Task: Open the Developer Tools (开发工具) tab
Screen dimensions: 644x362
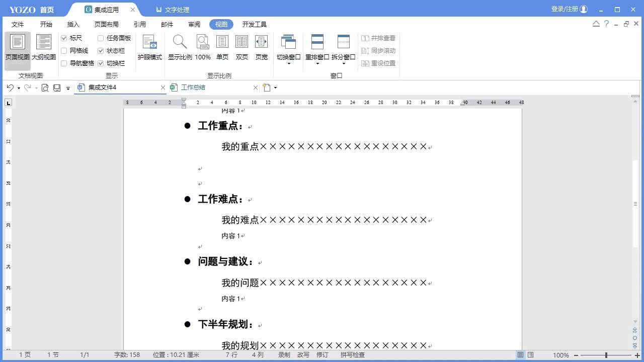Action: click(255, 24)
